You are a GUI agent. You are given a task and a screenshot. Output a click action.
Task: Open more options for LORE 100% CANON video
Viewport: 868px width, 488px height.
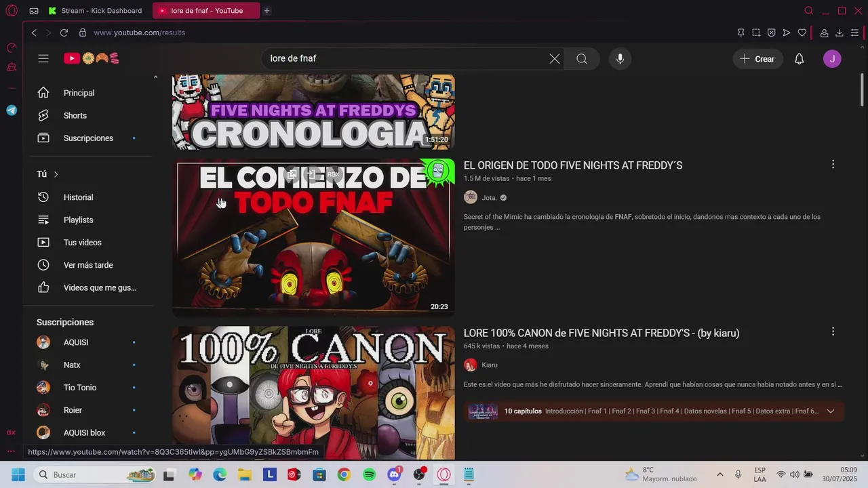click(833, 331)
